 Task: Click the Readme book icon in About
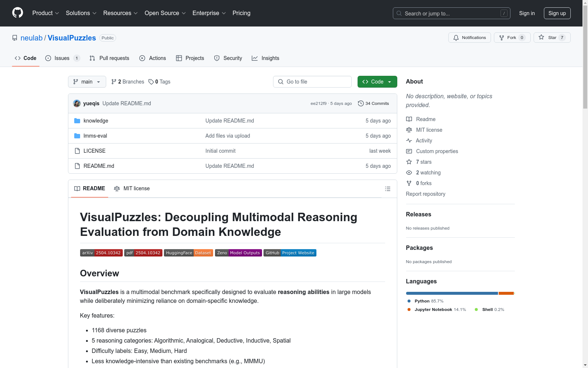[409, 119]
